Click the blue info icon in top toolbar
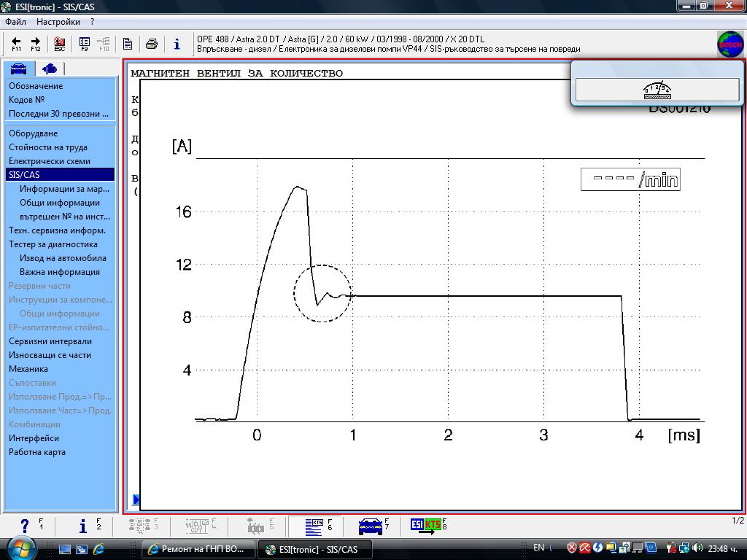Screen dimensions: 747x560 (x=177, y=44)
